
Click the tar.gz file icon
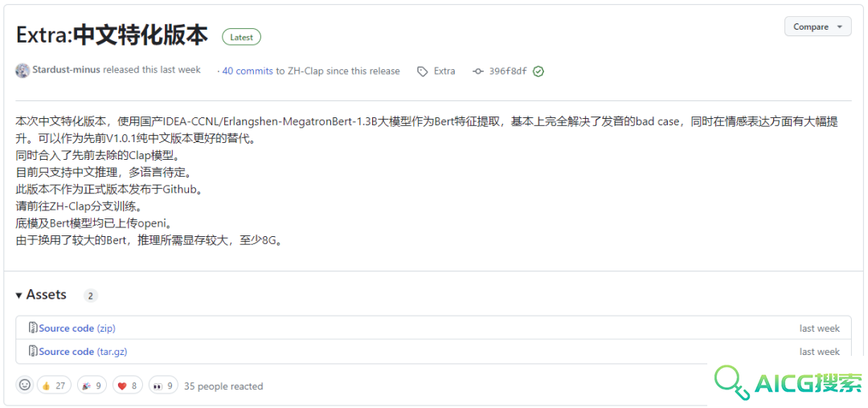(x=33, y=352)
